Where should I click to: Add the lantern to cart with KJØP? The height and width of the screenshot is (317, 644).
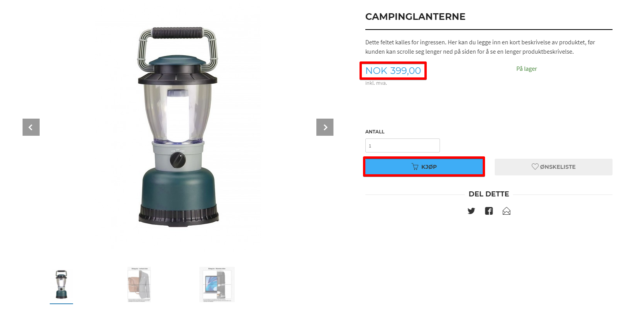tap(424, 166)
